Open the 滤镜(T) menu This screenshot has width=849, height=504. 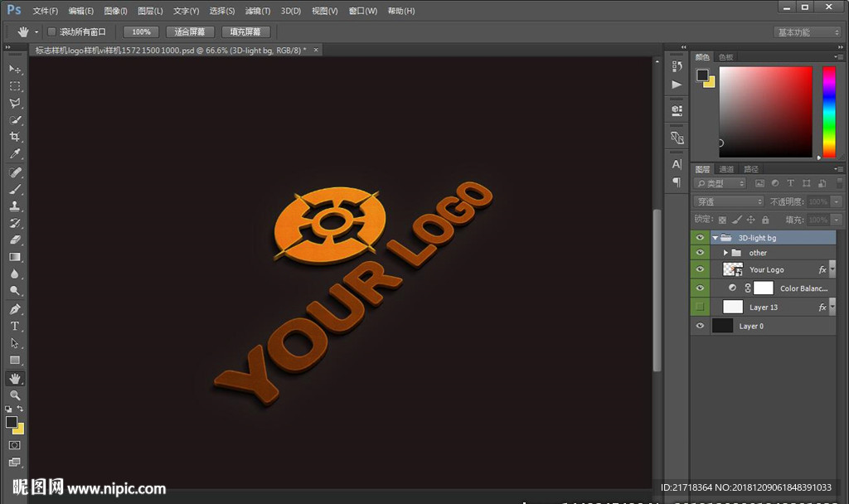tap(258, 11)
